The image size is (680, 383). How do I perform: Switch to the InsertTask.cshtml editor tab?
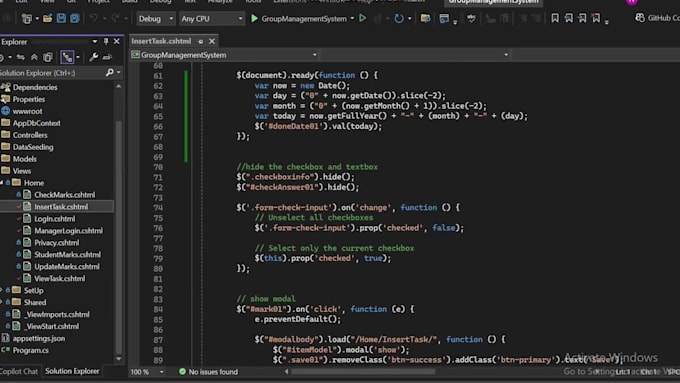point(161,41)
